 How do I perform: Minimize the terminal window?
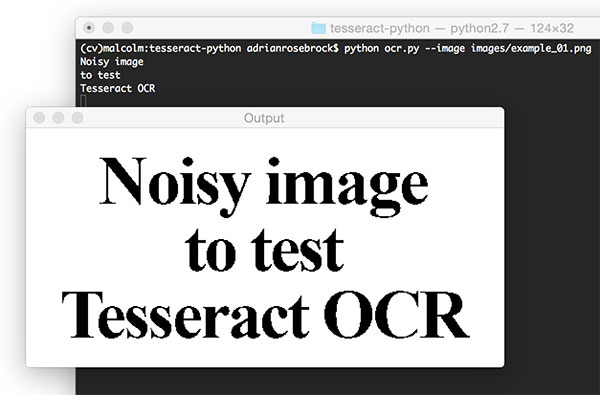(108, 28)
